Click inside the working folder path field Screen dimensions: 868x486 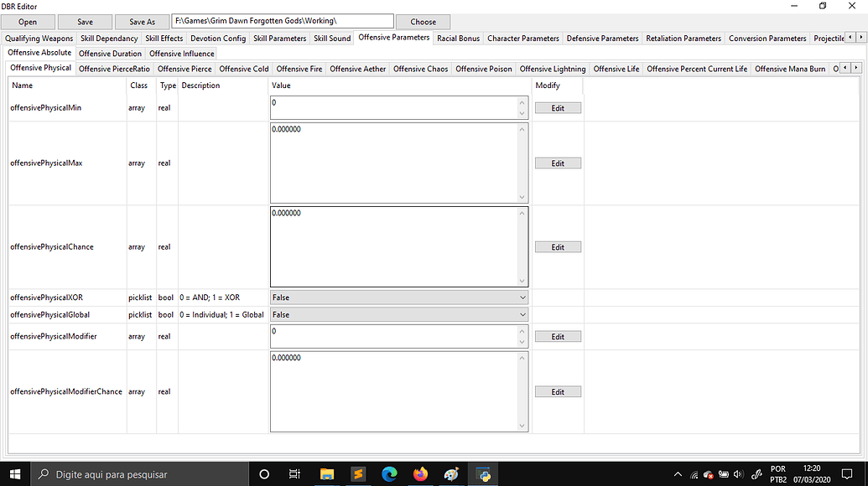point(283,21)
